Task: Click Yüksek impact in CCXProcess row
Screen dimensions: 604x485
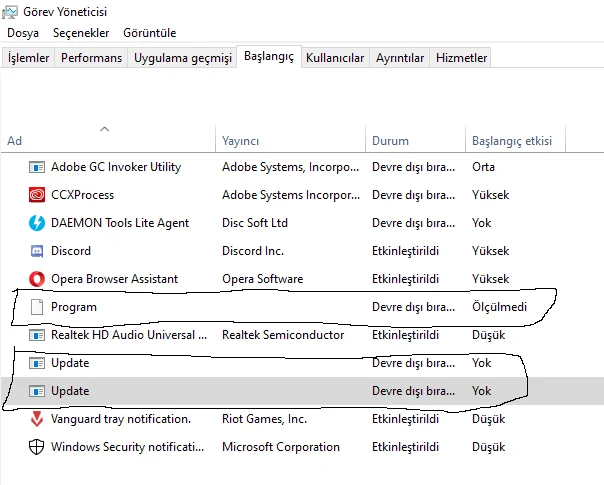Action: 490,195
